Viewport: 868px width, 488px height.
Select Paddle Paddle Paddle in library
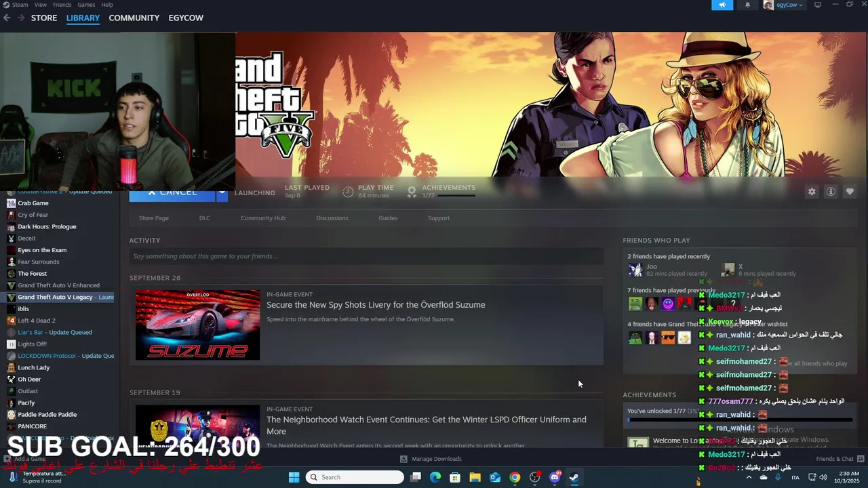pyautogui.click(x=47, y=415)
